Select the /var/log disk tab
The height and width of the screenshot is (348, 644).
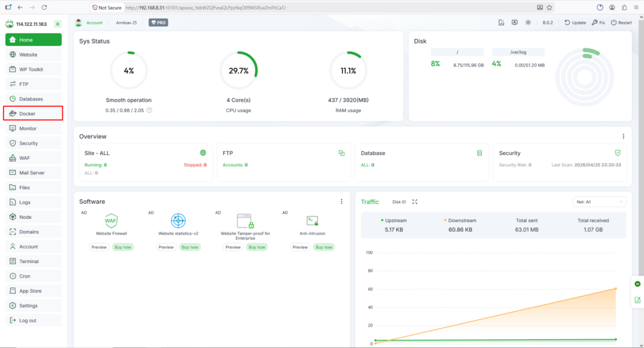518,52
